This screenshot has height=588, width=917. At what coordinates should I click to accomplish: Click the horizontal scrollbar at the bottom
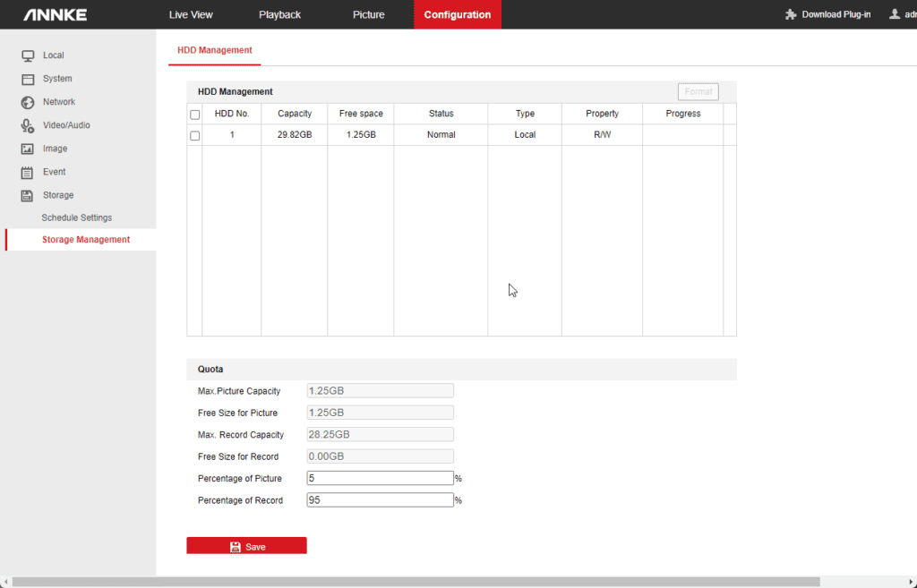(x=416, y=582)
